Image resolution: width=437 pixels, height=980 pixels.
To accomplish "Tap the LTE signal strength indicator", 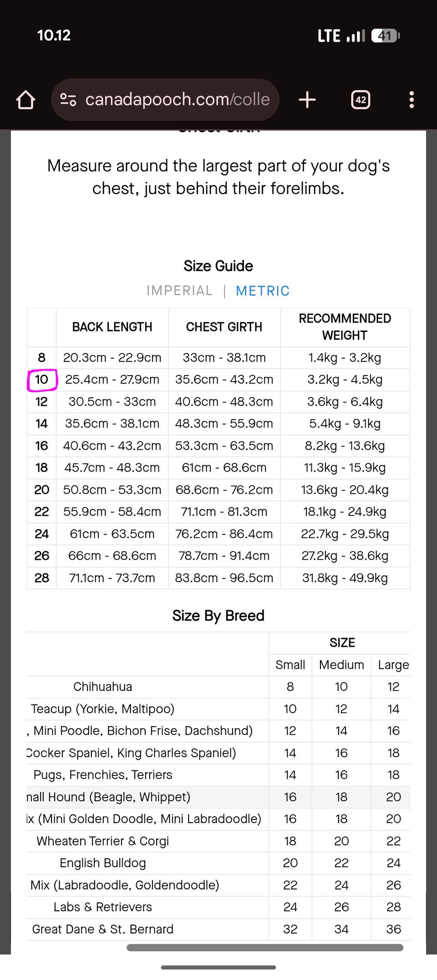I will (x=356, y=35).
